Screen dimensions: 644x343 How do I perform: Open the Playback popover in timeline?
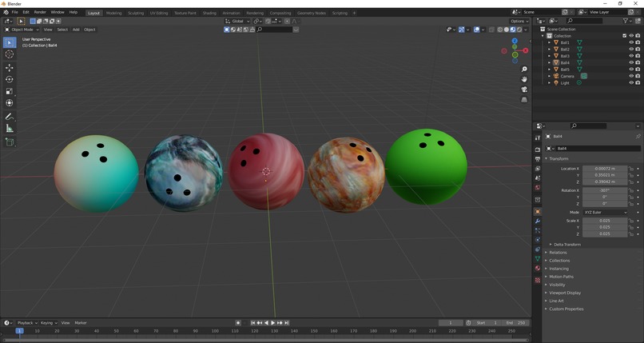[27, 323]
